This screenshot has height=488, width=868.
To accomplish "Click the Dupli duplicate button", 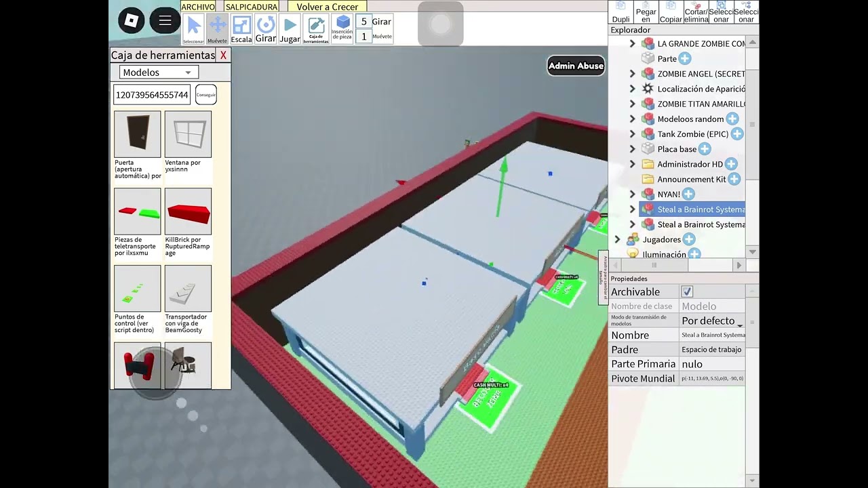I will (620, 12).
